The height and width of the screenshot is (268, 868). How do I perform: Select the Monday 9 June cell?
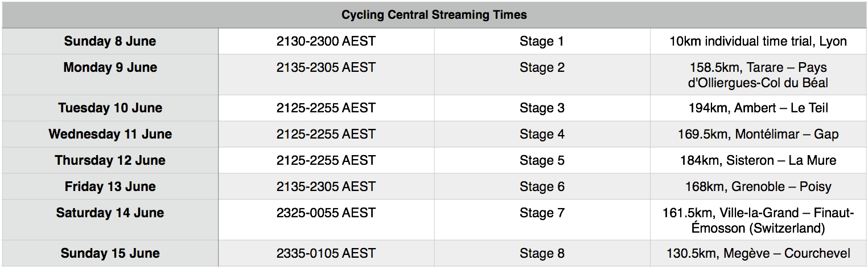pos(110,68)
